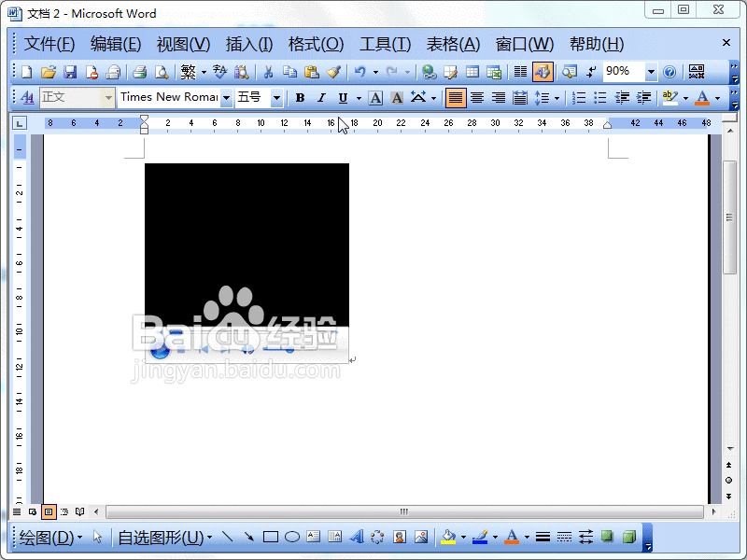This screenshot has width=747, height=560.
Task: Print the document with printer icon
Action: coord(139,72)
